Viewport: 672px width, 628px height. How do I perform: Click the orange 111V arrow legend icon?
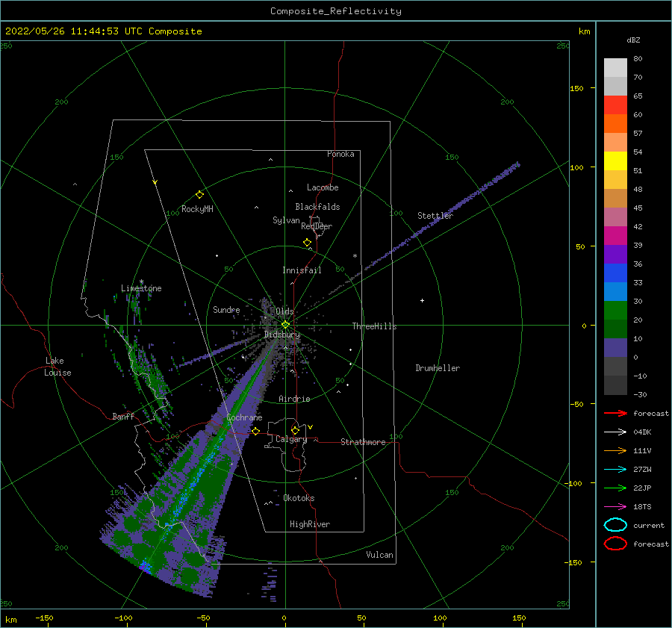[x=615, y=450]
